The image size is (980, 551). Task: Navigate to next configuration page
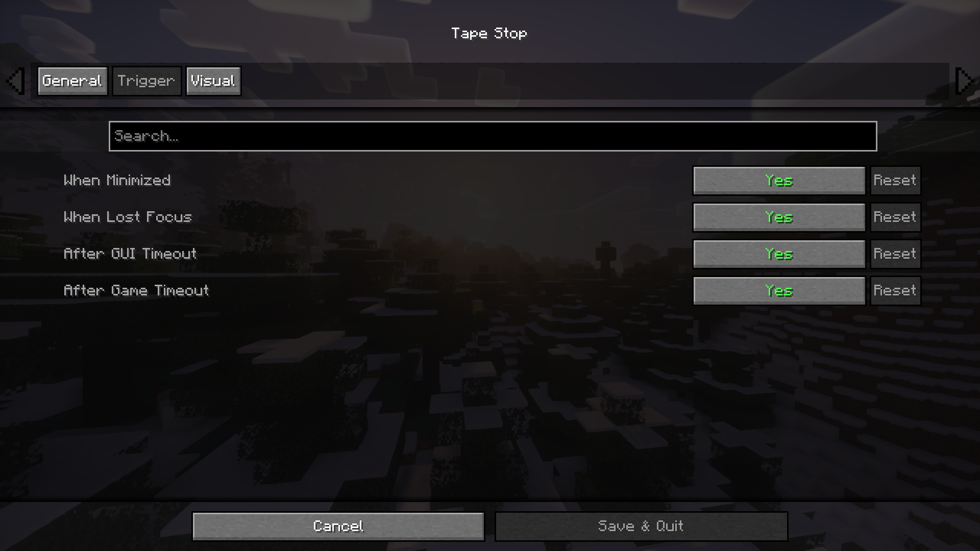click(x=964, y=81)
